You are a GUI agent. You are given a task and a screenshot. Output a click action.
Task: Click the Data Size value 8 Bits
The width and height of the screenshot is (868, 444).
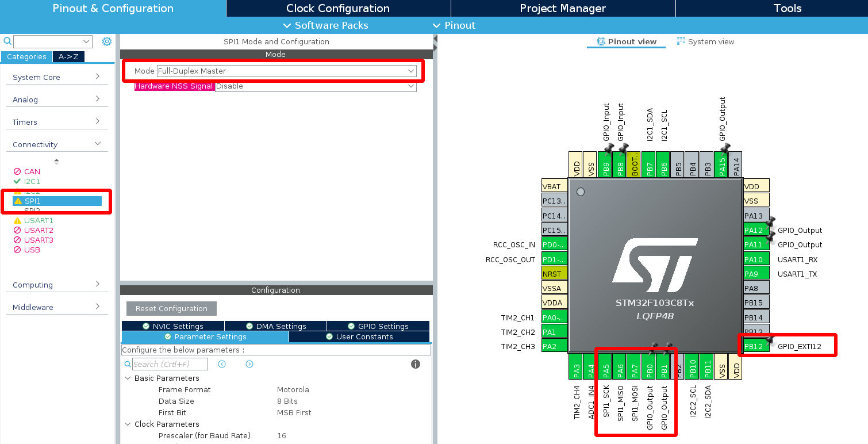click(287, 401)
